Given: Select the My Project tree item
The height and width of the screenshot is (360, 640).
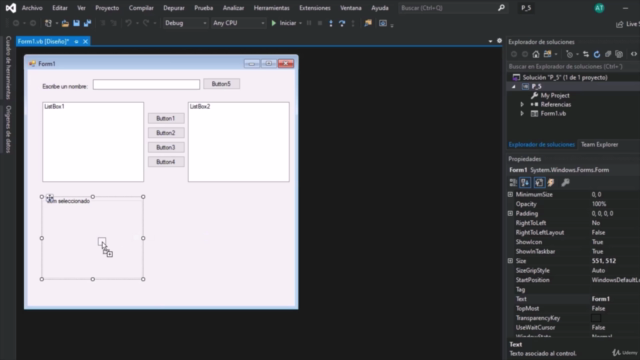Looking at the screenshot, I should (555, 96).
